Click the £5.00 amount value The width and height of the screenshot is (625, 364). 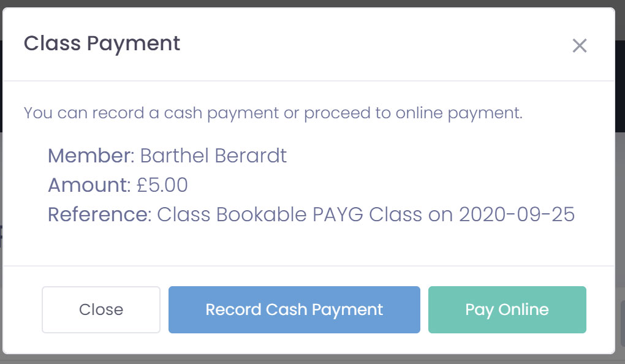pyautogui.click(x=162, y=185)
